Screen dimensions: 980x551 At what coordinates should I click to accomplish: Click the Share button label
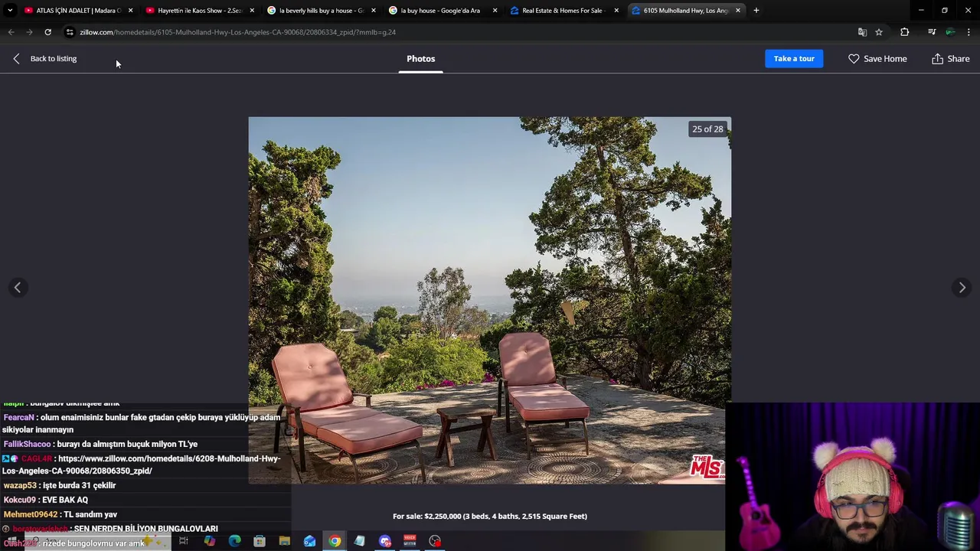pyautogui.click(x=959, y=58)
